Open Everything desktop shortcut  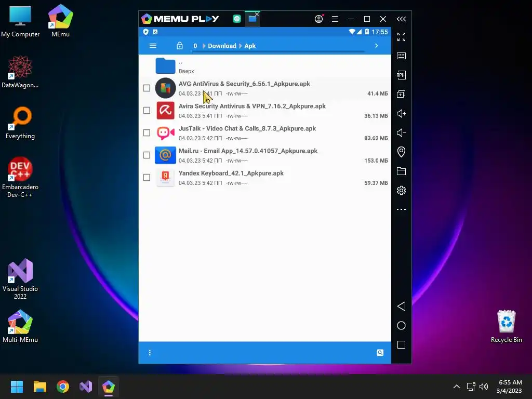click(20, 123)
